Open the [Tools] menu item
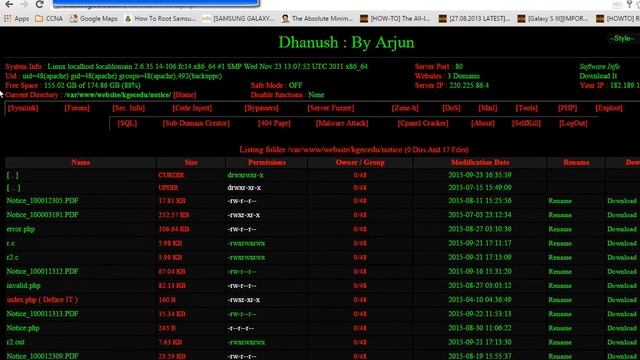 click(x=527, y=108)
